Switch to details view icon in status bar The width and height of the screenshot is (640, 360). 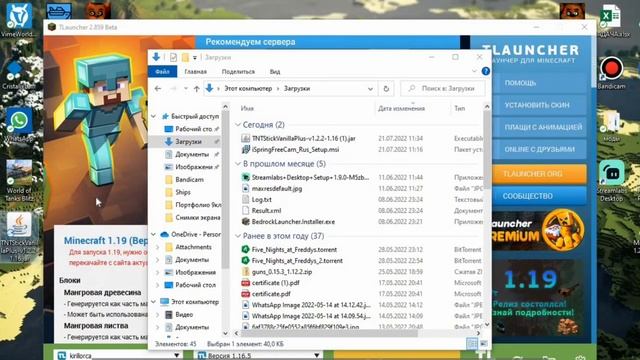[x=472, y=344]
